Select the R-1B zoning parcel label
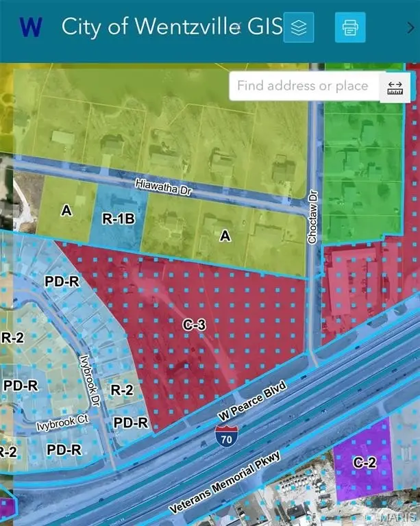This screenshot has width=420, height=526. 119,218
